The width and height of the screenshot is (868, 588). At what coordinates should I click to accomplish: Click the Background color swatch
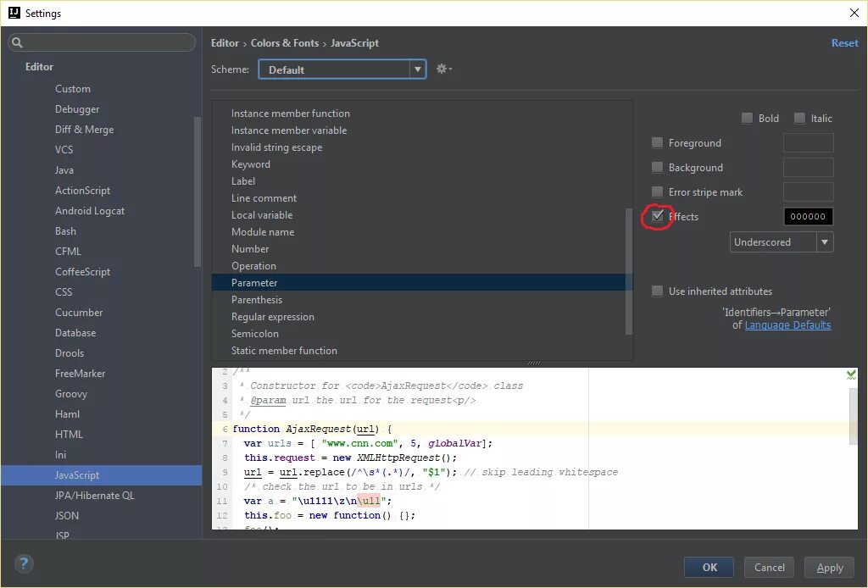point(808,167)
